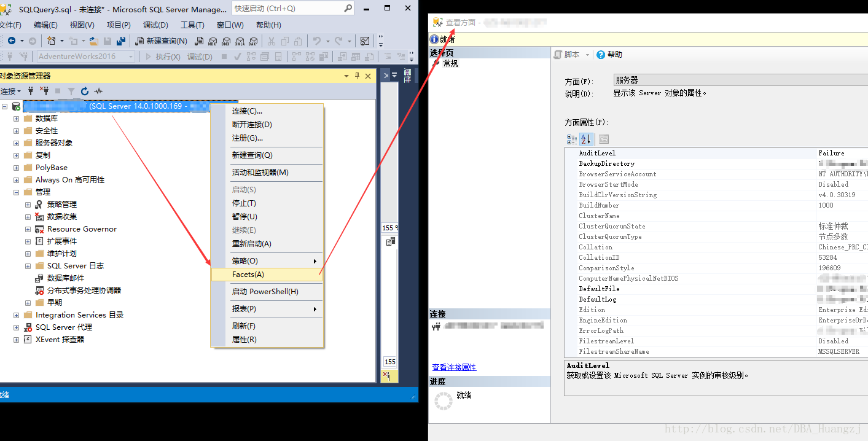Image resolution: width=868 pixels, height=441 pixels.
Task: Pin the Object Explorer panel
Action: (x=358, y=76)
